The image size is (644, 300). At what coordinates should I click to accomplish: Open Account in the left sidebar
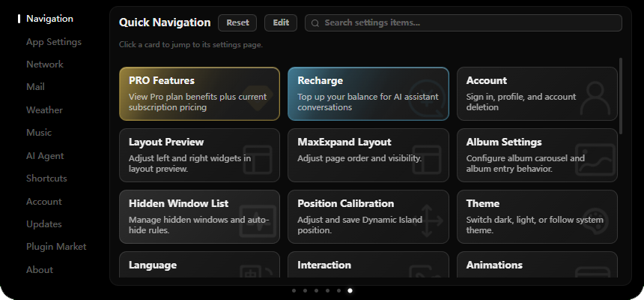[x=44, y=201]
